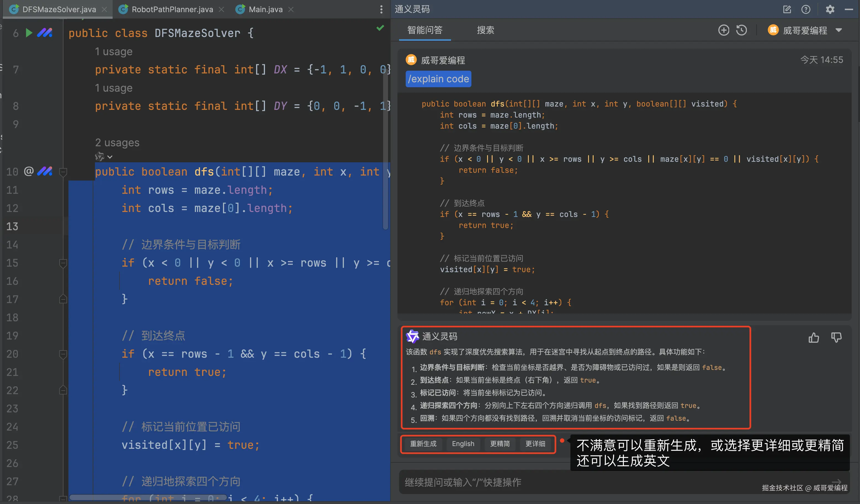Click the 威哥爱编程 avatar in chat message
The height and width of the screenshot is (504, 860).
pos(411,60)
